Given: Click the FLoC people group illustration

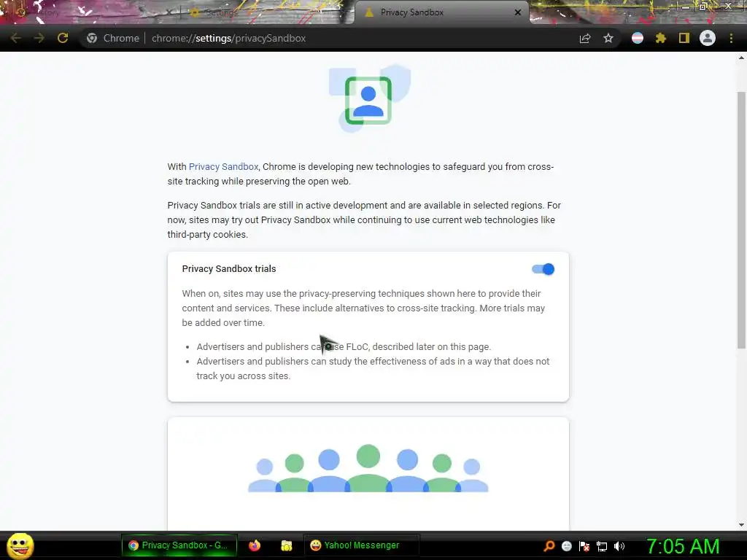Looking at the screenshot, I should tap(368, 468).
